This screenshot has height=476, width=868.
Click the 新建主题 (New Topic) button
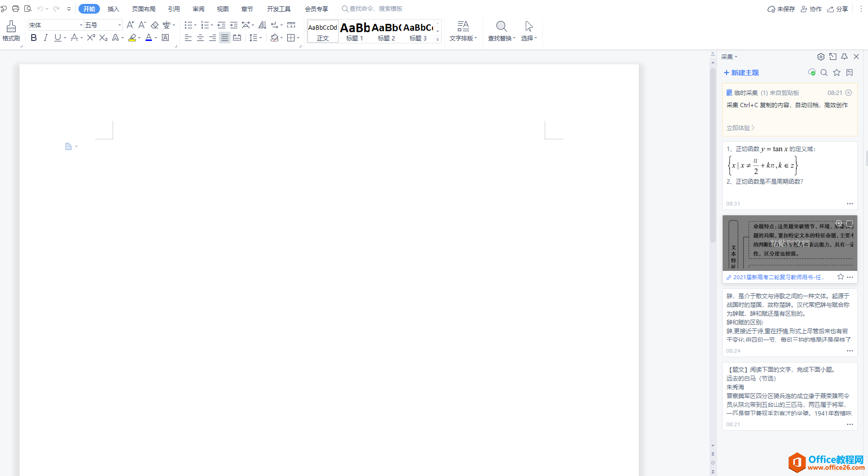(x=741, y=73)
